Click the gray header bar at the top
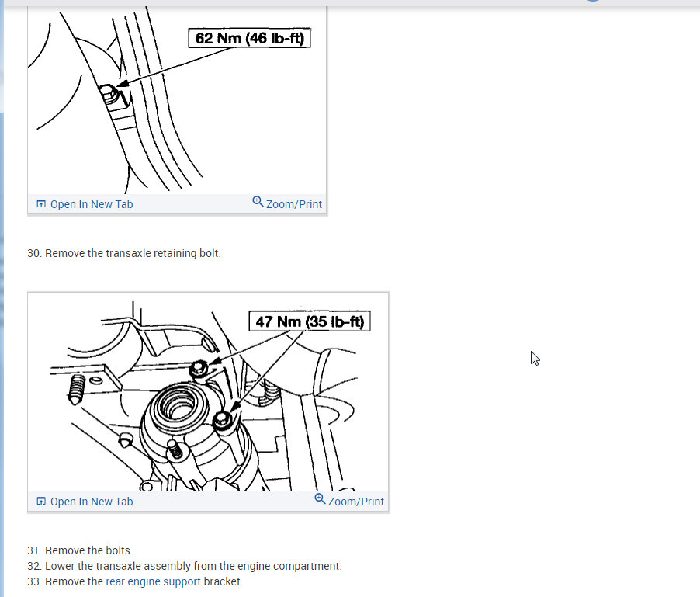700x597 pixels. (350, 2)
